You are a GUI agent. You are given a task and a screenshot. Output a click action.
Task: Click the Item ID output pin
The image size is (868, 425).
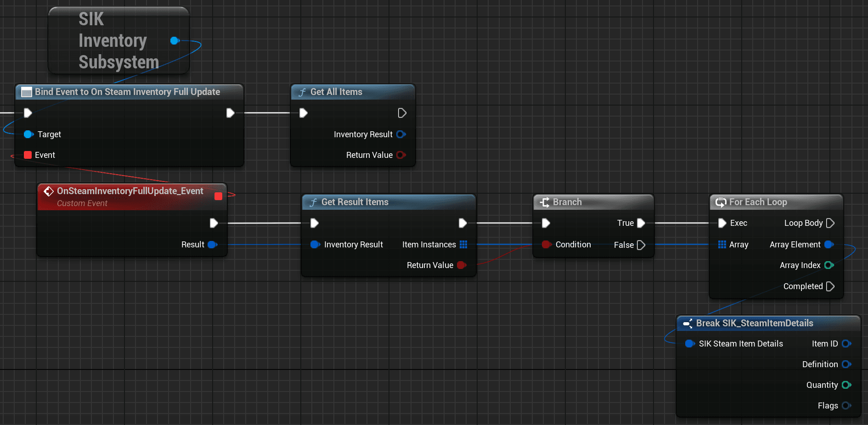[846, 343]
